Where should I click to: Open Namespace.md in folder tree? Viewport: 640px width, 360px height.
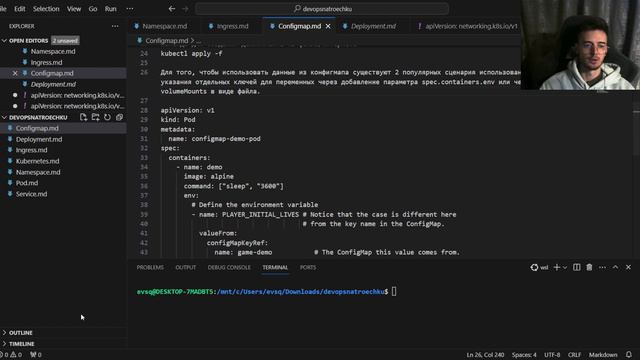tap(38, 172)
